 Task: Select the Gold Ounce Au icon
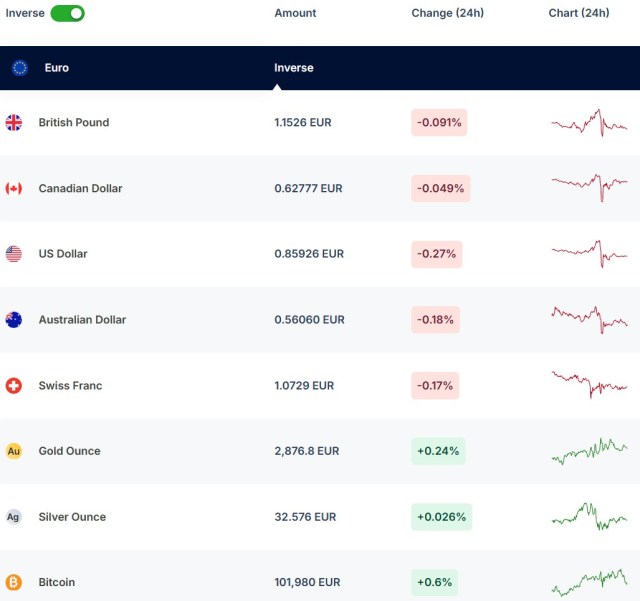[x=14, y=451]
